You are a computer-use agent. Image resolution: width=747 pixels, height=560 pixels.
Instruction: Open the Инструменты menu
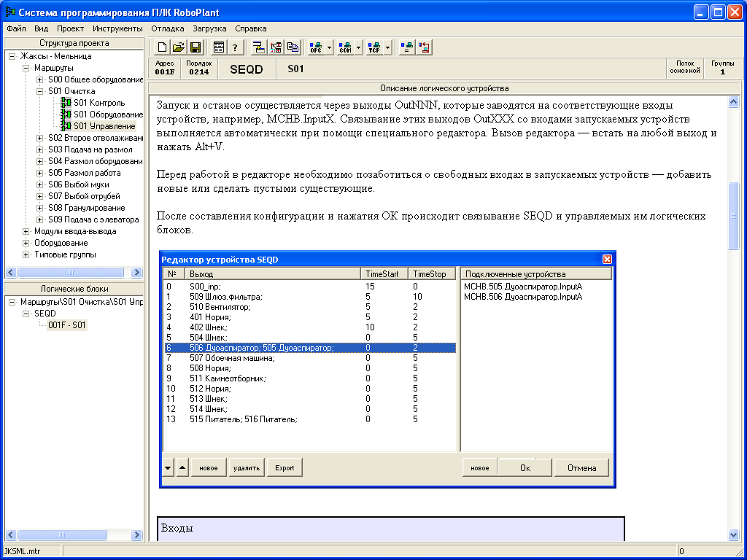(117, 28)
